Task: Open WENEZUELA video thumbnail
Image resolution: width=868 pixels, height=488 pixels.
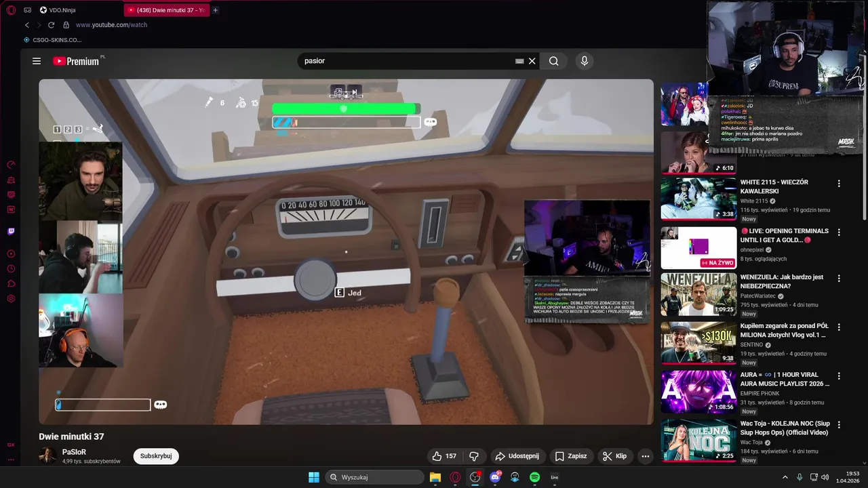Action: pyautogui.click(x=698, y=294)
